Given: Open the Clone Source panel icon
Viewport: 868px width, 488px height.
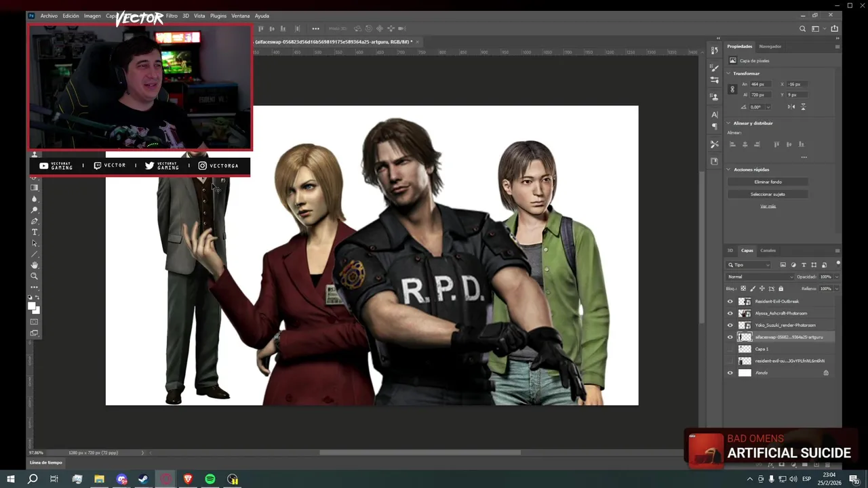Looking at the screenshot, I should coord(714,97).
